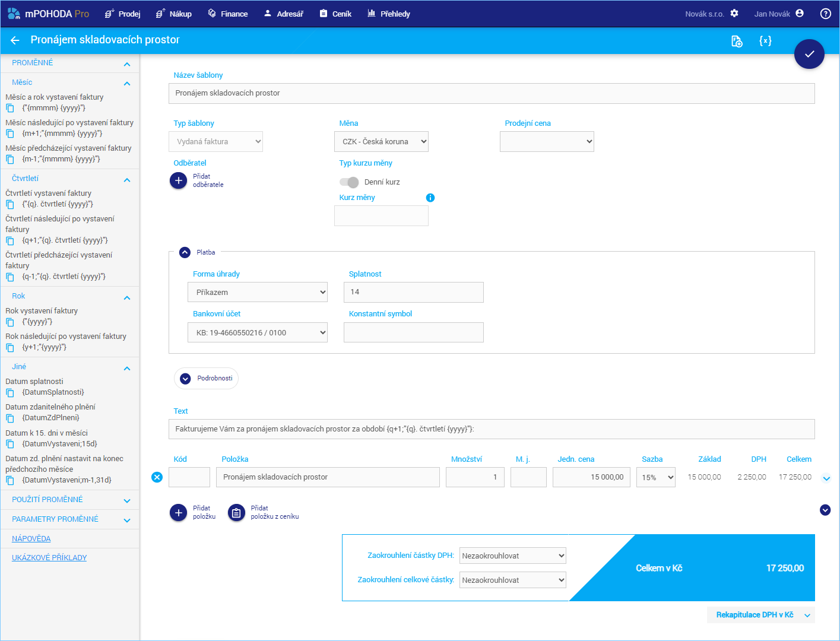Click the Text field of invoice
The width and height of the screenshot is (840, 641).
click(492, 429)
